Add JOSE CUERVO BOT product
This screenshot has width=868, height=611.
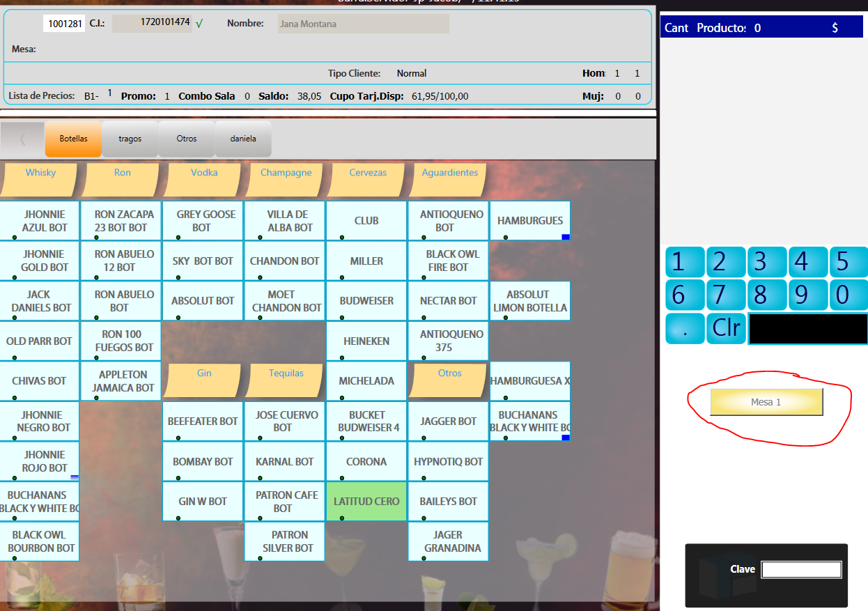coord(285,421)
